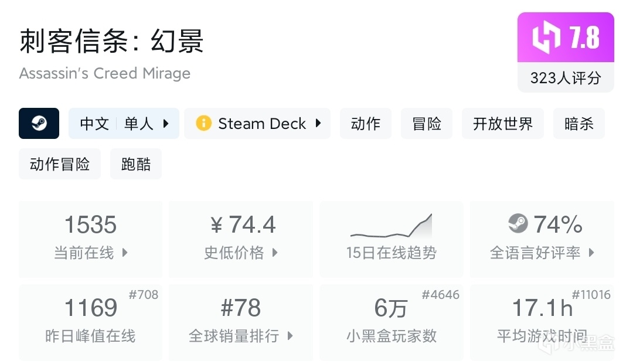633x364 pixels.
Task: Select the 开放世界 tag
Action: pos(503,124)
